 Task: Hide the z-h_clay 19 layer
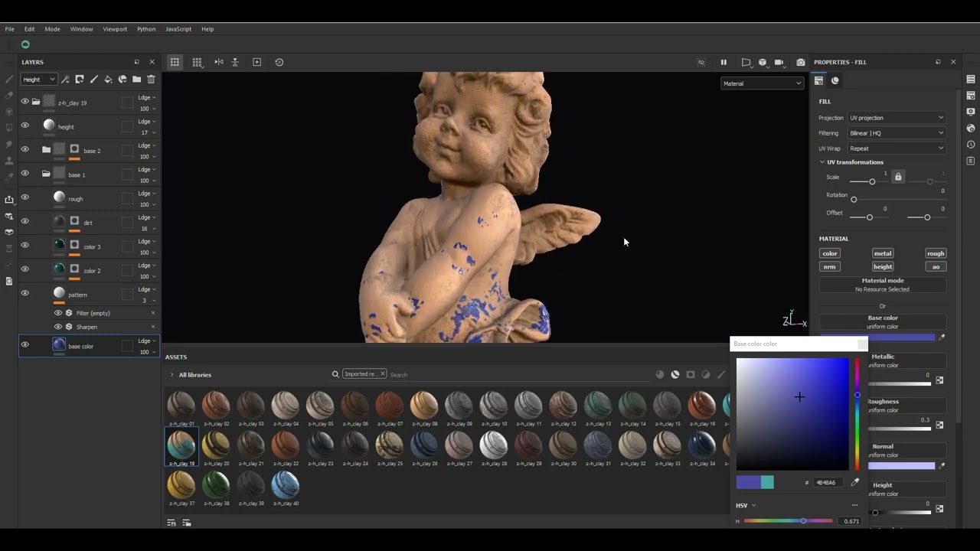pyautogui.click(x=24, y=102)
